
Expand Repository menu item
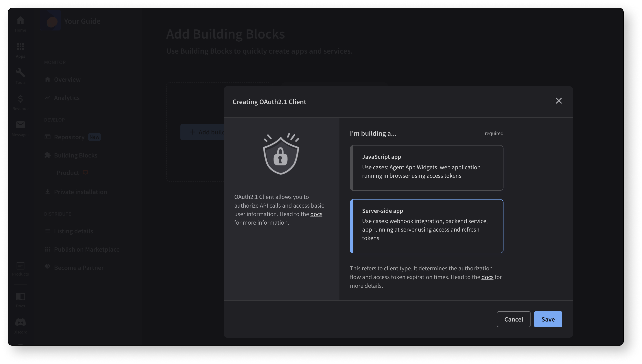click(x=69, y=137)
